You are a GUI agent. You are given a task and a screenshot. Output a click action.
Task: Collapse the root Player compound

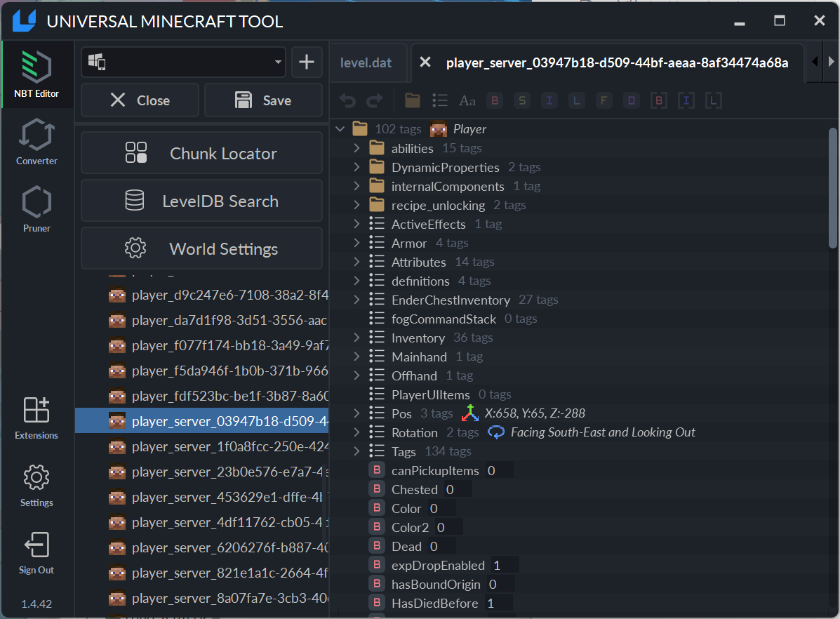coord(340,129)
